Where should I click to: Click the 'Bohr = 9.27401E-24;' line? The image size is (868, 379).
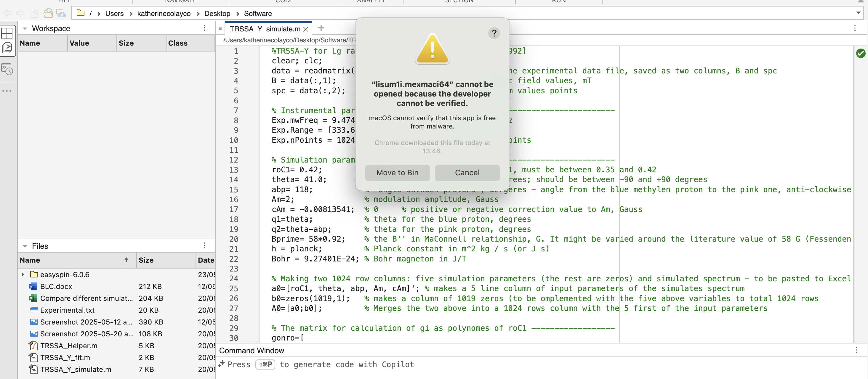click(315, 259)
